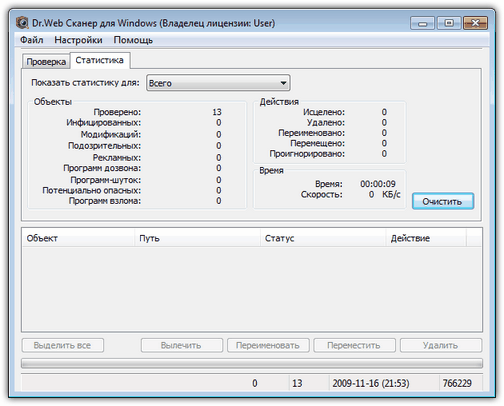Click the Перемещено label
The height and width of the screenshot is (406, 504).
coord(318,143)
